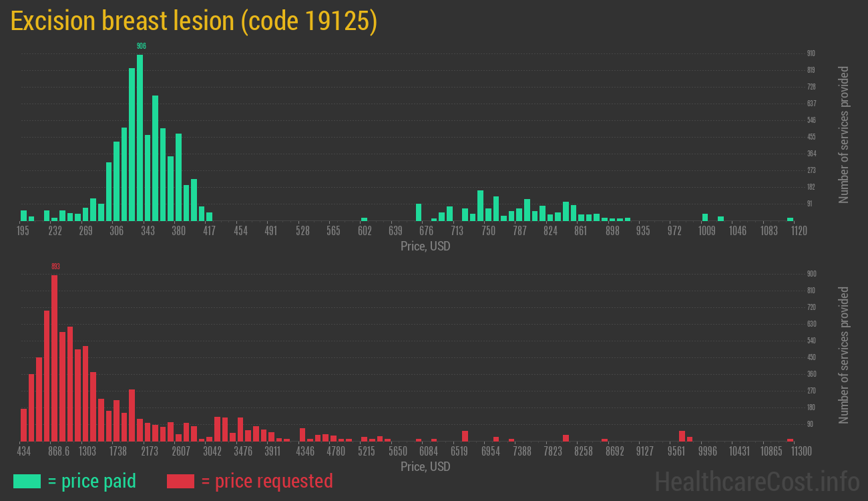The height and width of the screenshot is (501, 868).
Task: Click the green price paid legend swatch
Action: [27, 481]
